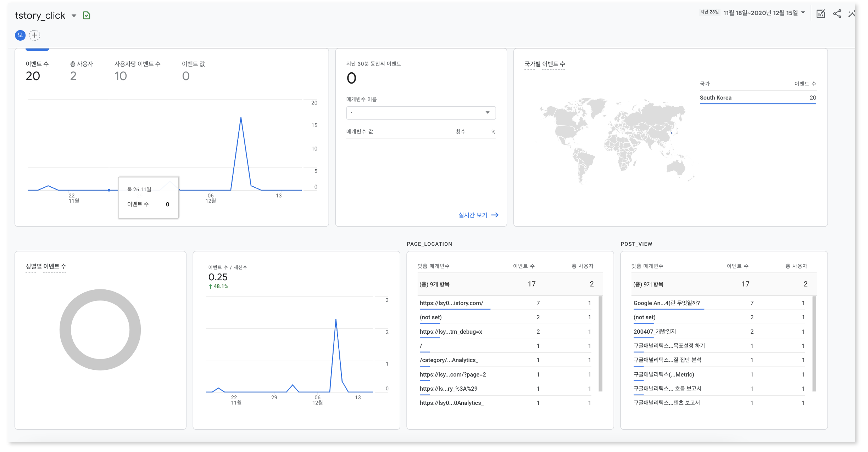
Task: Click the gray gender donut chart ring
Action: pos(65,330)
